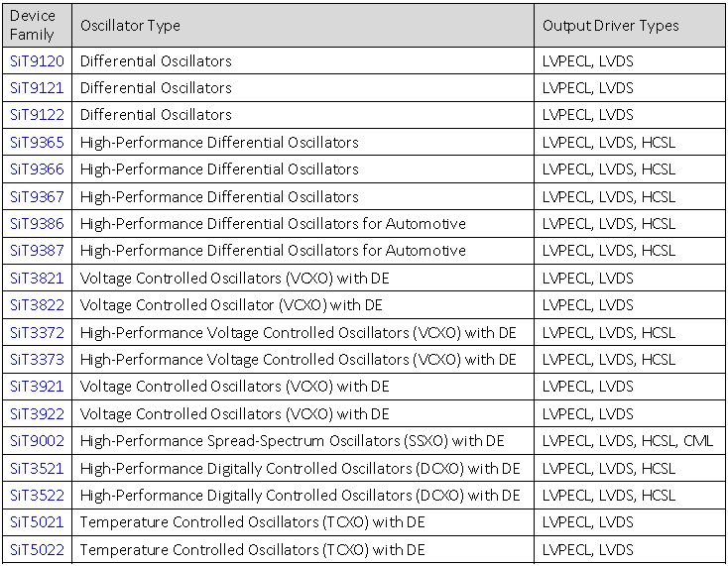728x566 pixels.
Task: Follow the SiT9122 differential oscillator link
Action: pyautogui.click(x=37, y=115)
